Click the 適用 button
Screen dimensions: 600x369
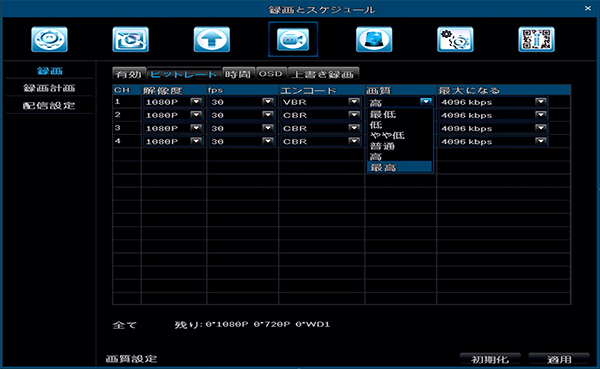[559, 359]
